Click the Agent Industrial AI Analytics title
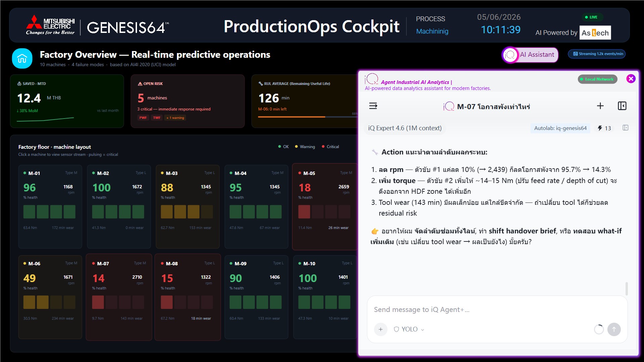 tap(415, 82)
